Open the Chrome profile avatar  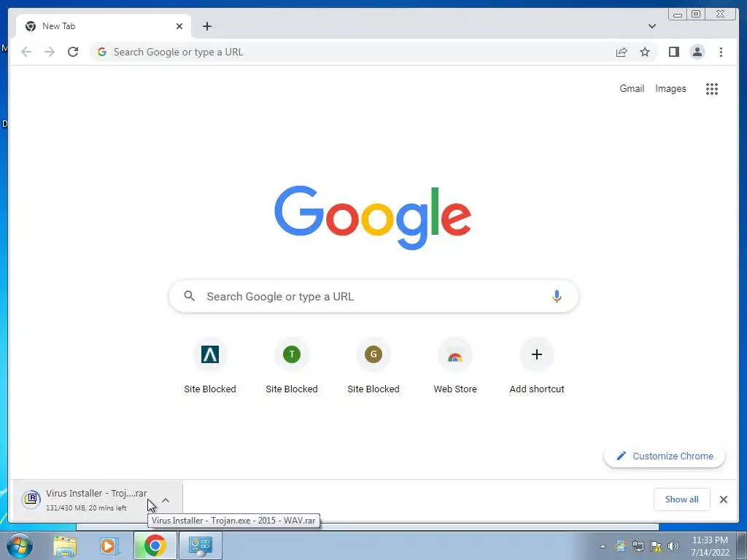(697, 52)
